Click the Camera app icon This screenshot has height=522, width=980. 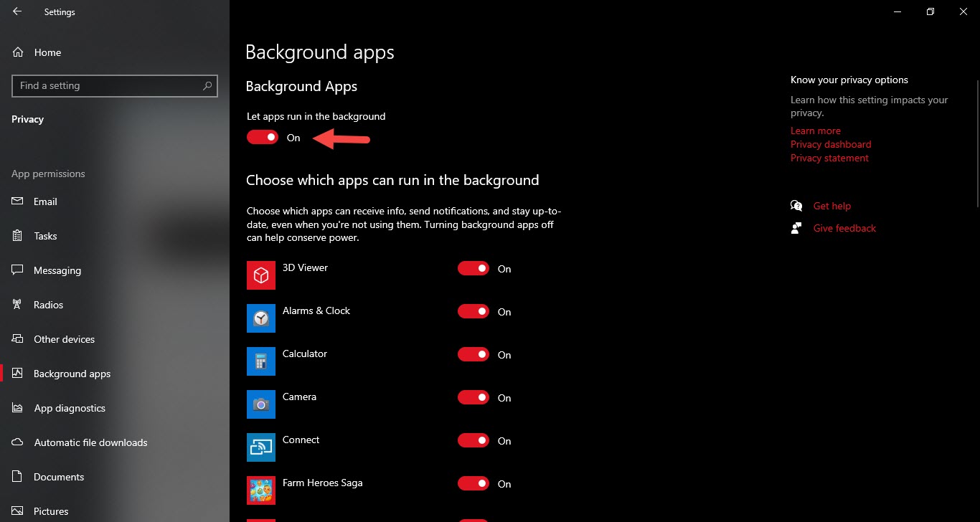pyautogui.click(x=261, y=404)
